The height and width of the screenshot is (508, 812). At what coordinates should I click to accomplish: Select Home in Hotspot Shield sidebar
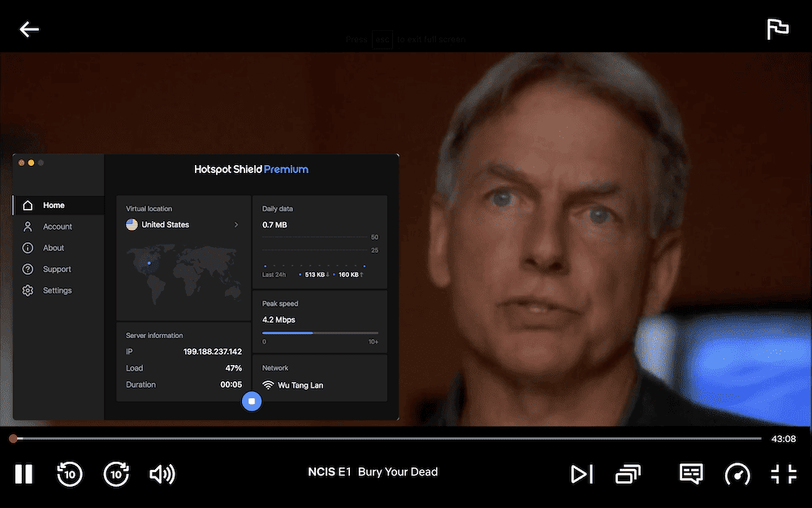[58, 206]
